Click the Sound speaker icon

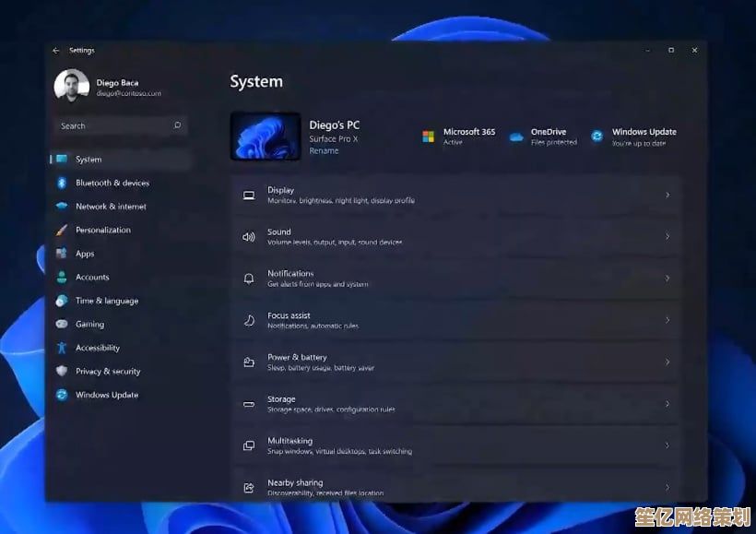click(x=249, y=236)
